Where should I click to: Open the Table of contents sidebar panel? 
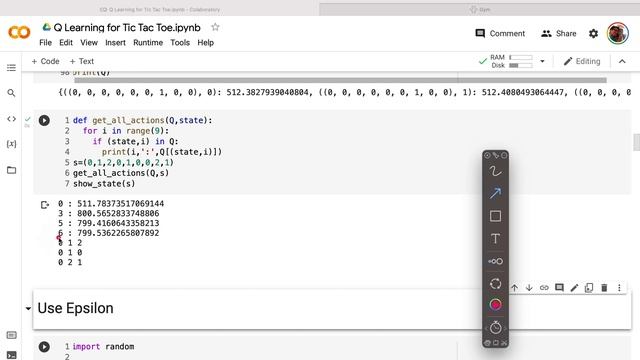[x=11, y=68]
